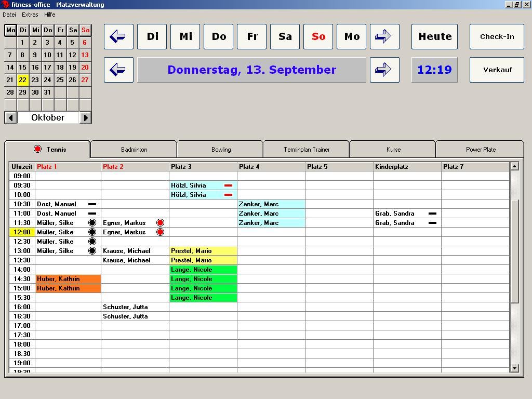
Task: Click red dash for Hölzl, Silvia at 09:30
Action: [229, 185]
